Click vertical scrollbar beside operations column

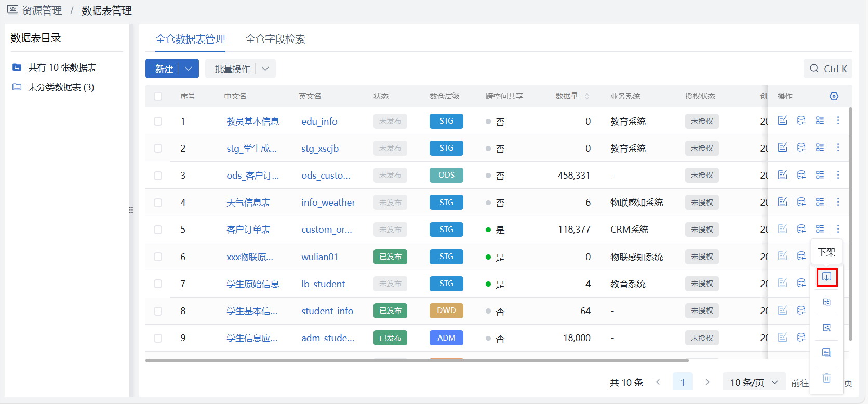click(850, 224)
